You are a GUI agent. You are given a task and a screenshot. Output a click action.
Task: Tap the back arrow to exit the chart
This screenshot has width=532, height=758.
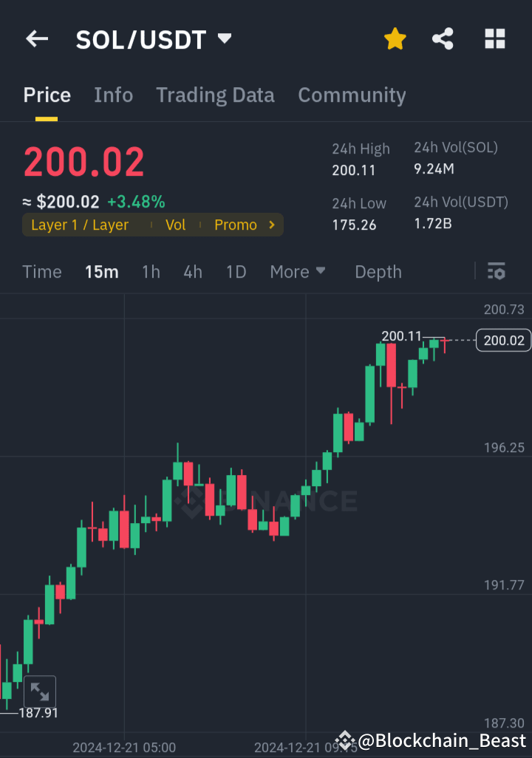37,39
